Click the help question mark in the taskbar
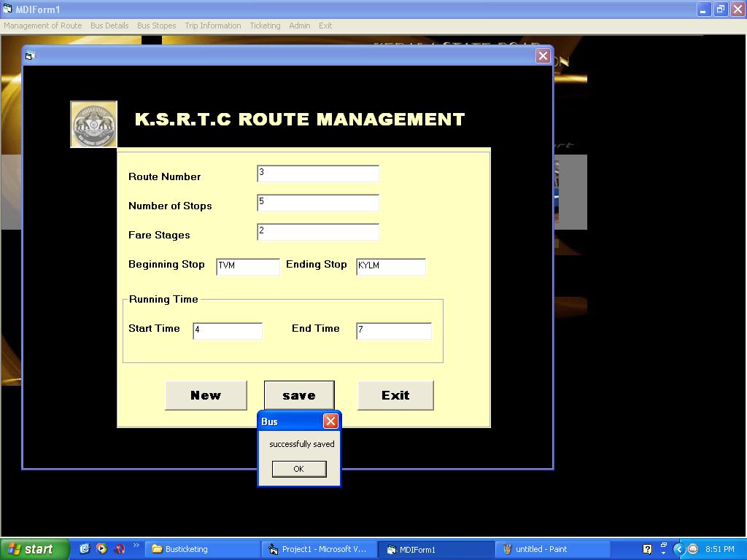747x560 pixels. pos(647,550)
